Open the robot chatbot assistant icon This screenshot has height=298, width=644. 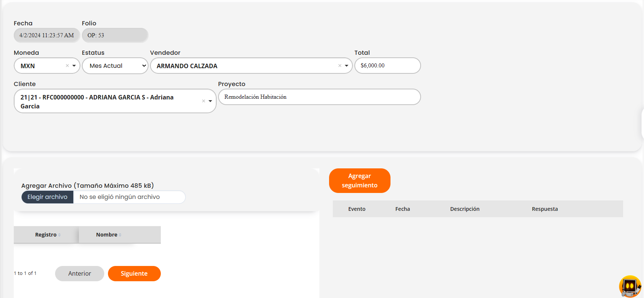(x=630, y=286)
